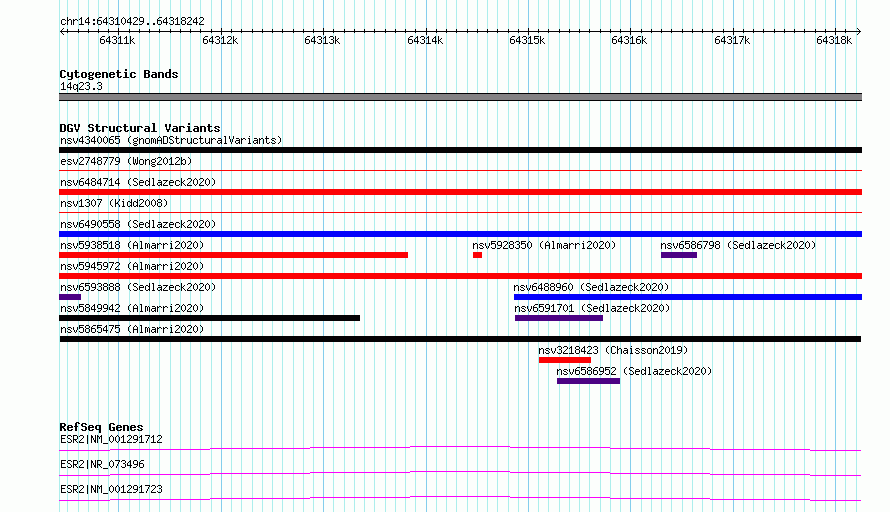The image size is (890, 512).
Task: Open the nsv6593888 (Sedlazeck2020) variant label
Action: click(138, 287)
